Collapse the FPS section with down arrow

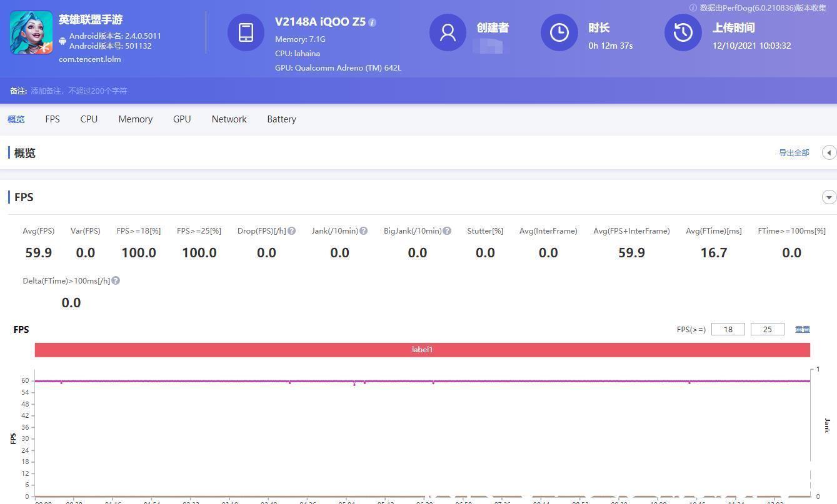(x=829, y=197)
